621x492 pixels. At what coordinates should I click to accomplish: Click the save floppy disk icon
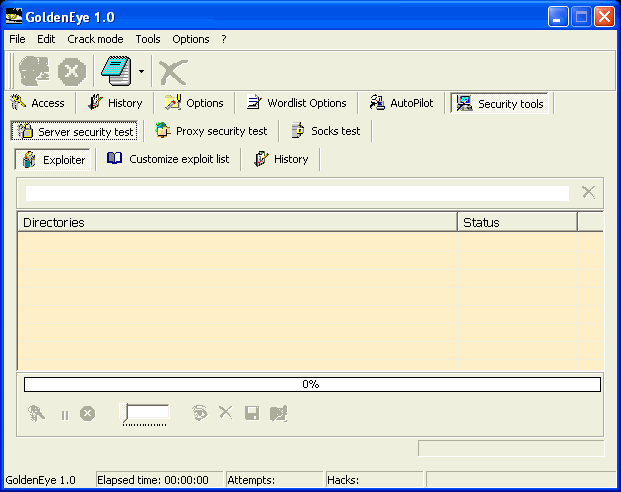(252, 413)
